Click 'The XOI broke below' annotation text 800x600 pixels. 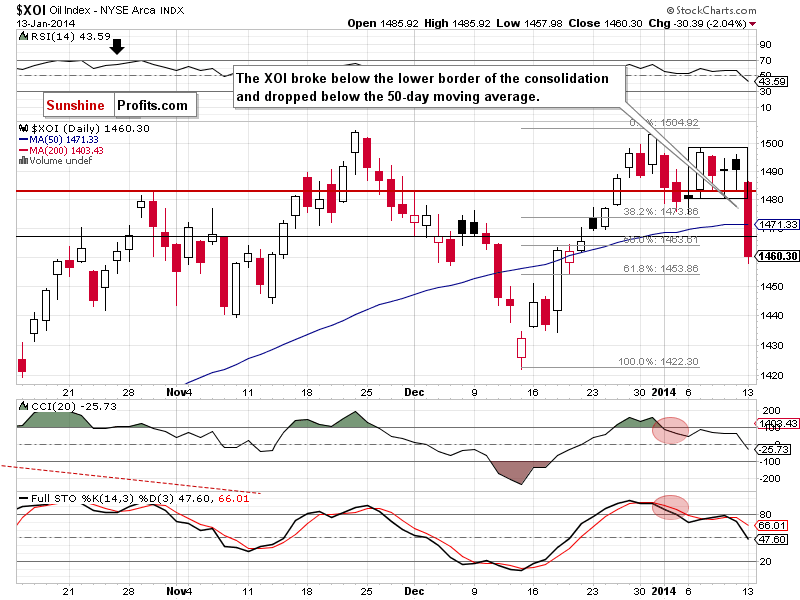point(422,87)
